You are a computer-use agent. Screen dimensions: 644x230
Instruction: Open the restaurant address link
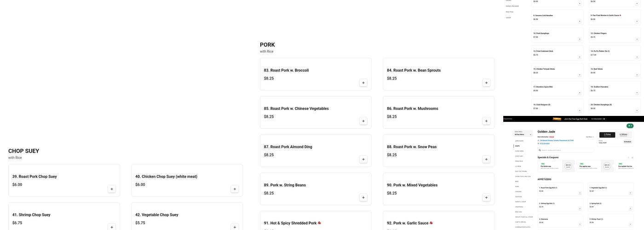pyautogui.click(x=557, y=140)
